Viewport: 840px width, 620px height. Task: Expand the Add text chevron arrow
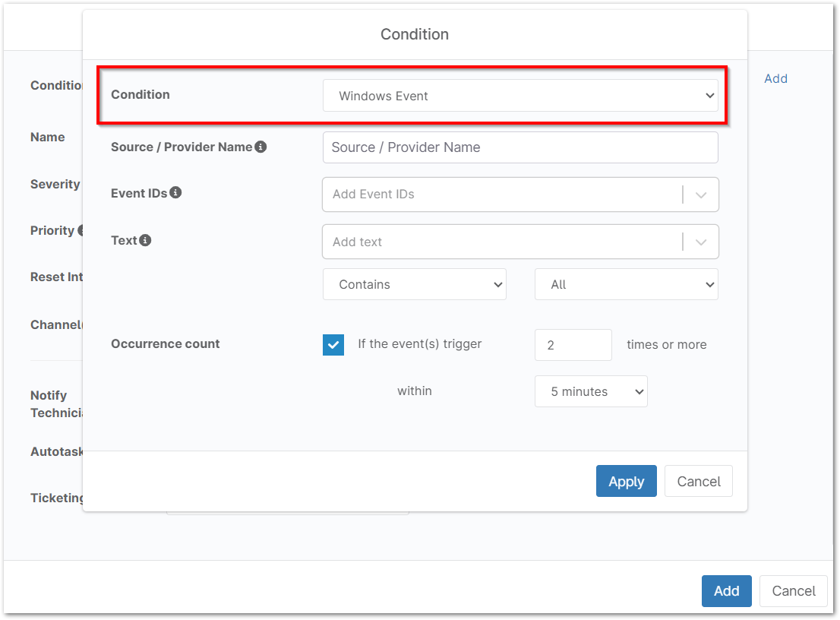point(701,242)
